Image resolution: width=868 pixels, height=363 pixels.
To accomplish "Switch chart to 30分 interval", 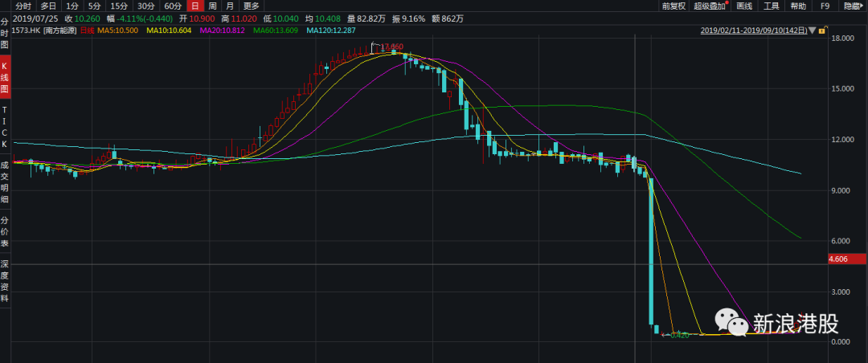I will (x=146, y=6).
